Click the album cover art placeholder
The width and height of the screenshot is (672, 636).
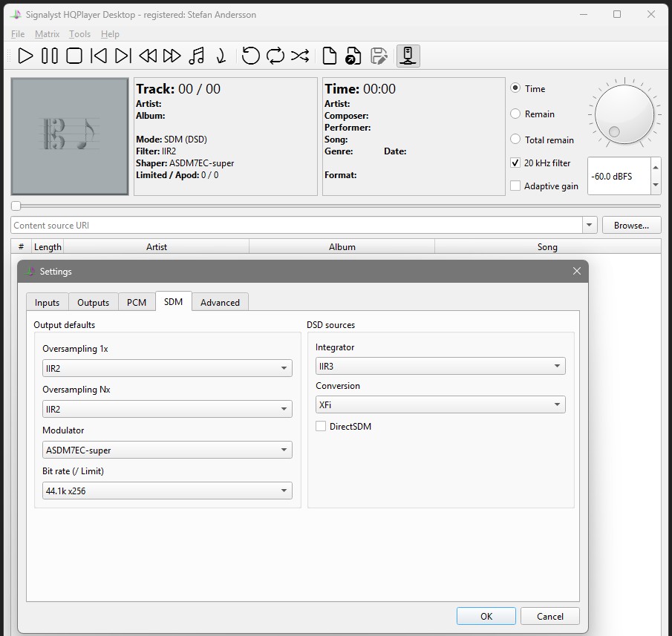[70, 137]
